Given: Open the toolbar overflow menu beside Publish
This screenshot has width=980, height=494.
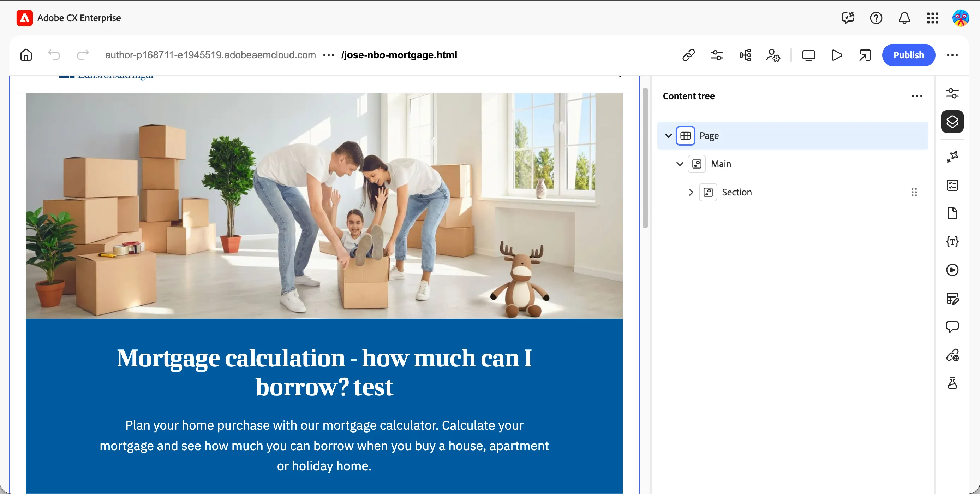Looking at the screenshot, I should point(952,55).
